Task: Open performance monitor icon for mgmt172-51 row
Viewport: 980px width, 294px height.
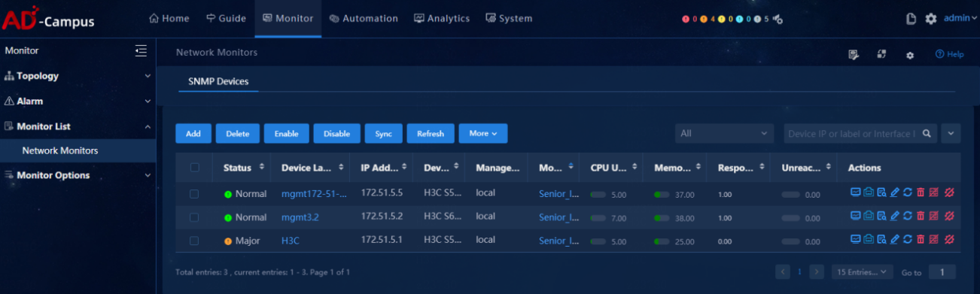Action: [855, 193]
